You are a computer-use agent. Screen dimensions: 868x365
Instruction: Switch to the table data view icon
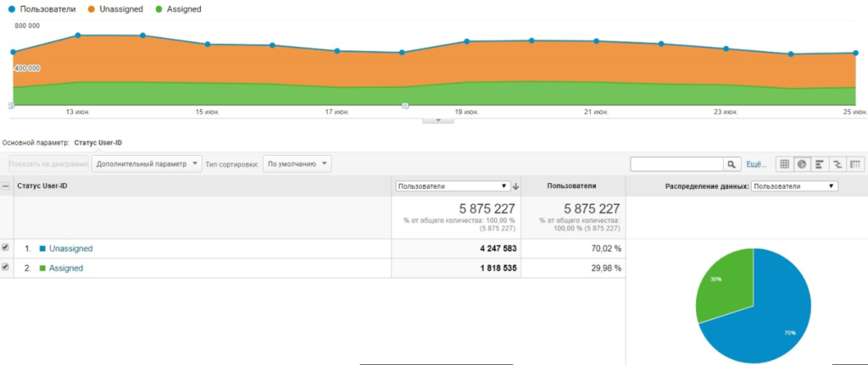coord(784,163)
